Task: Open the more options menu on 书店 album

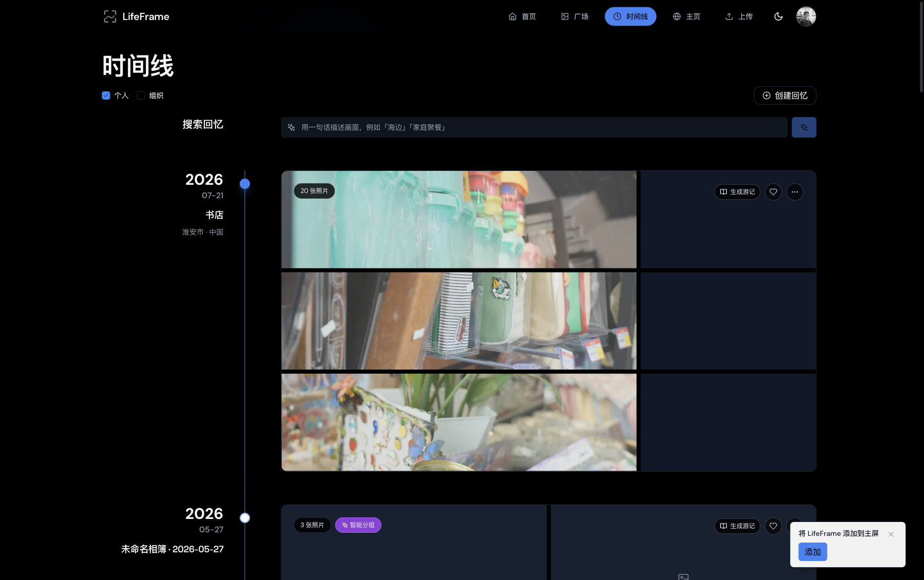Action: click(x=795, y=192)
